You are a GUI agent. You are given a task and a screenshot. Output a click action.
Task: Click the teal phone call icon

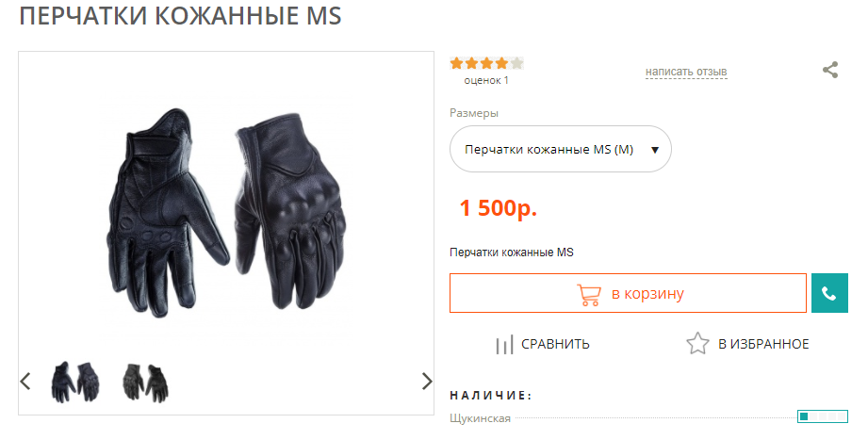click(829, 293)
